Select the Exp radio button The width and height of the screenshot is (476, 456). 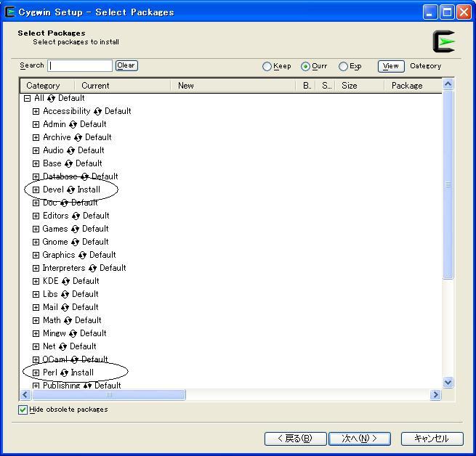(x=343, y=67)
